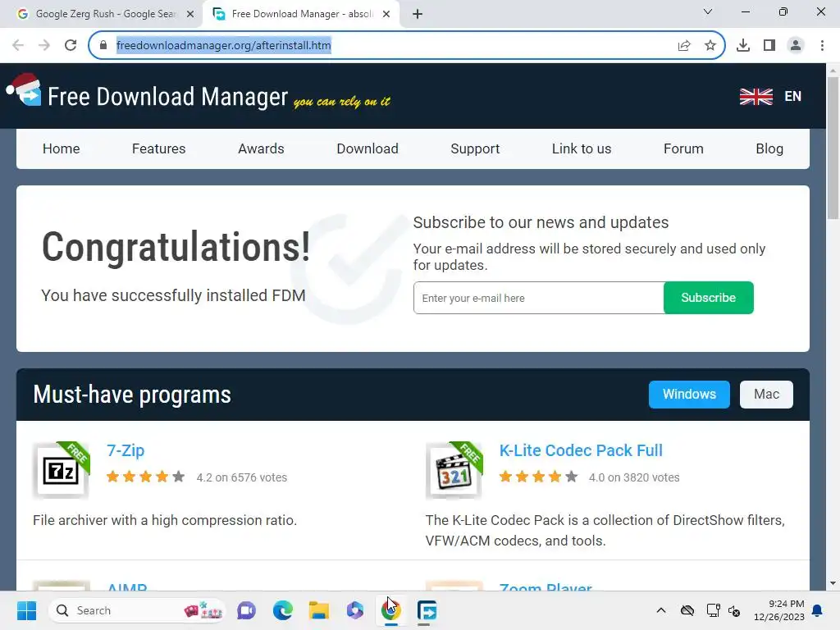Image resolution: width=840 pixels, height=630 pixels.
Task: Open the Windows Start menu
Action: click(x=26, y=610)
